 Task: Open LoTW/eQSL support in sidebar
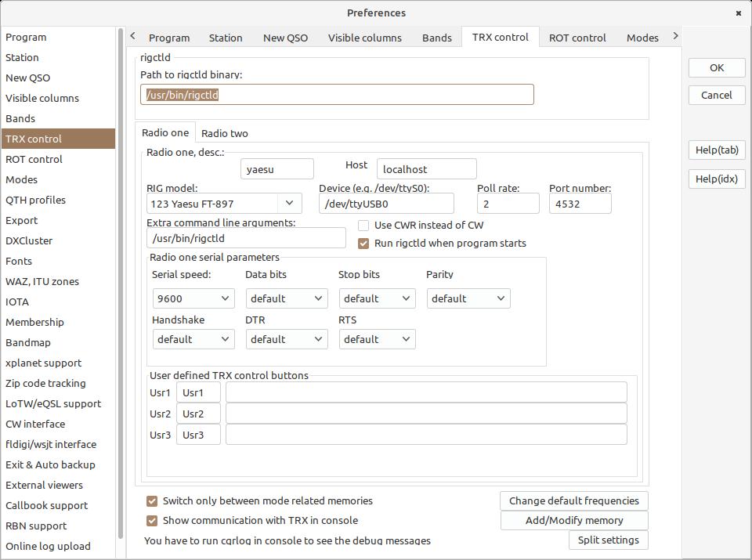(58, 403)
